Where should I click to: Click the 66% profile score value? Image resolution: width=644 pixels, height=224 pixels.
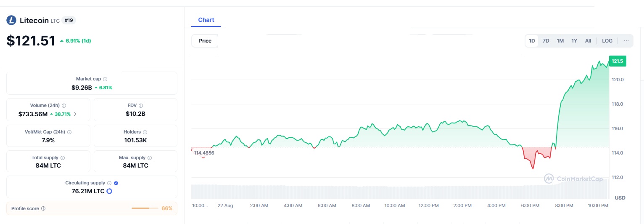click(167, 208)
